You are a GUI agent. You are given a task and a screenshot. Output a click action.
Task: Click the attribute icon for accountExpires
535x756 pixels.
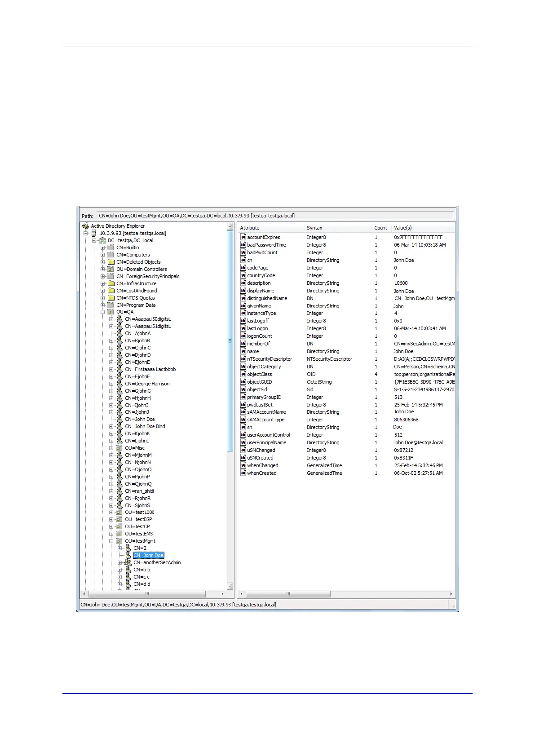243,237
